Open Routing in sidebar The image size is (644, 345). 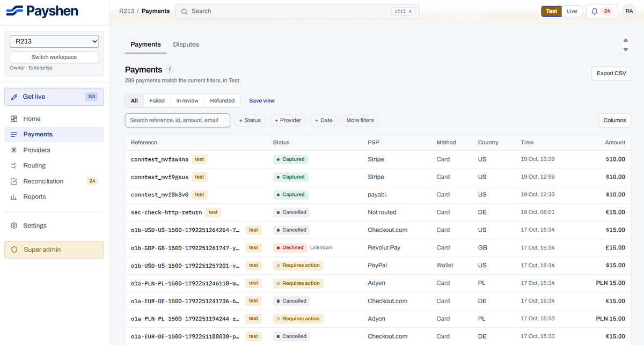coord(54,165)
